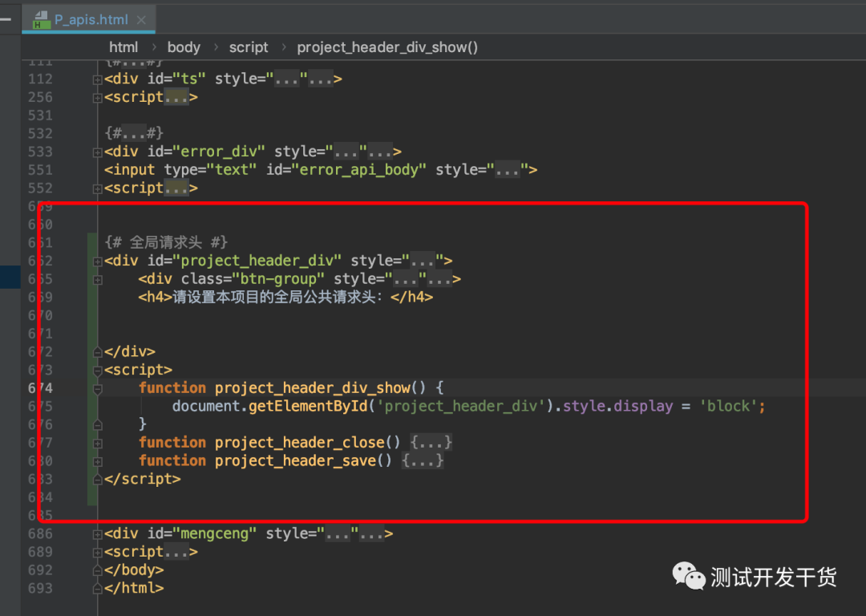Click folded style of project_header_div
The image size is (866, 616).
tap(423, 261)
